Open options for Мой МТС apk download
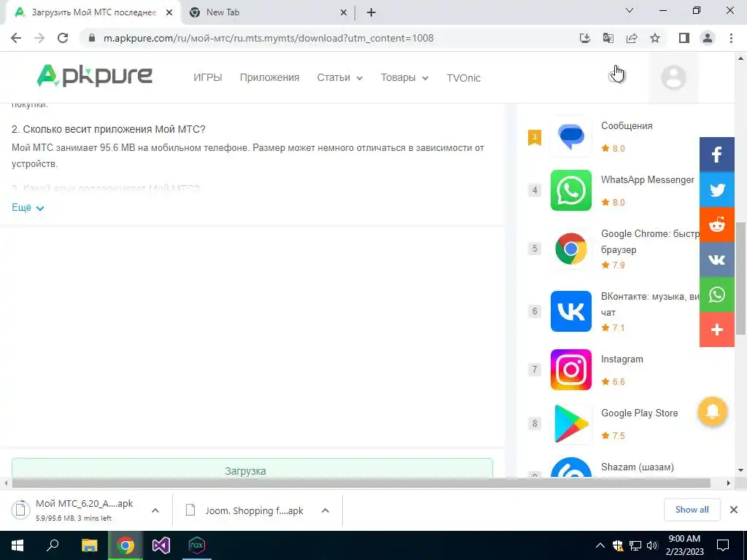The image size is (747, 560). pyautogui.click(x=155, y=510)
